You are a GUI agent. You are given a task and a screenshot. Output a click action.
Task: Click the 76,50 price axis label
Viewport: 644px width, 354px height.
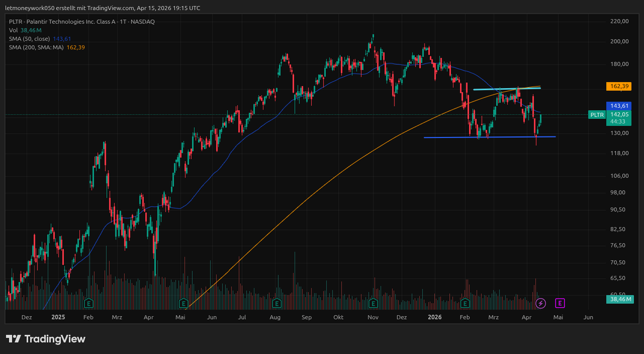click(x=619, y=245)
